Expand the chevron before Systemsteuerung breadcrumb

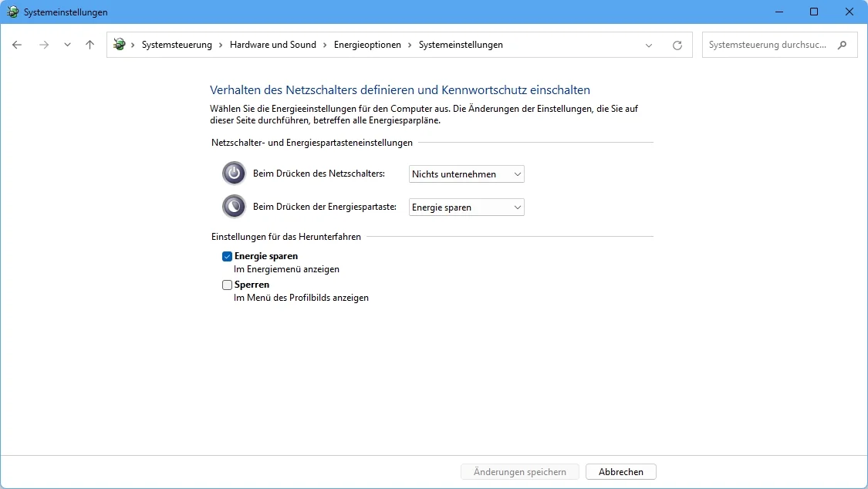click(133, 45)
